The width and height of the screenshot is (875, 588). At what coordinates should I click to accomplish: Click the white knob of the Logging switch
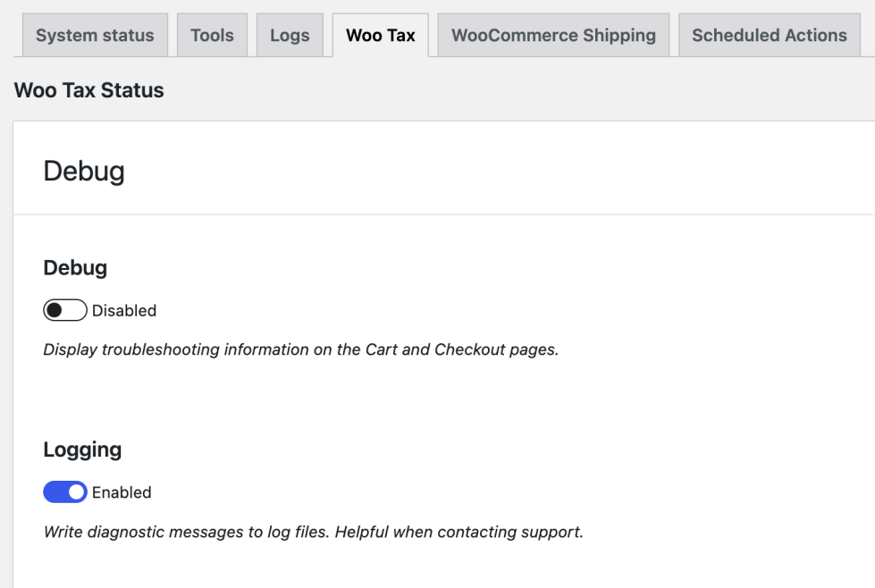(x=77, y=492)
